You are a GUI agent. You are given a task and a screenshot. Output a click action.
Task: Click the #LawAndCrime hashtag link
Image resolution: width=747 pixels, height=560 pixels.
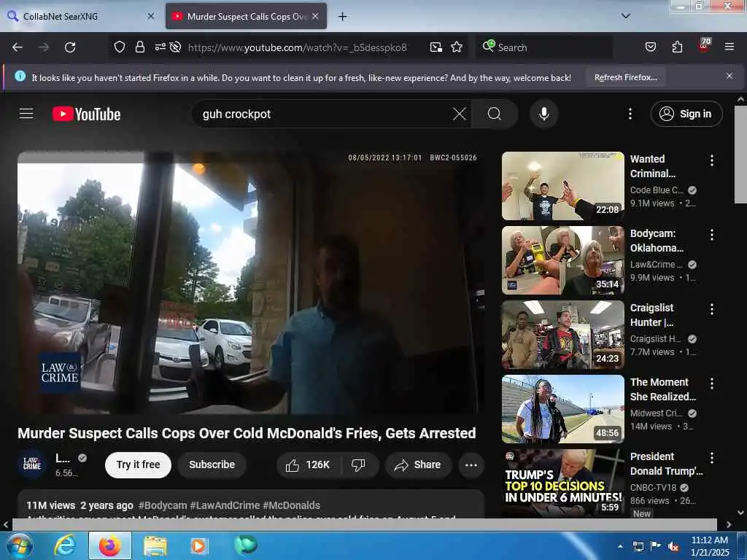click(225, 505)
